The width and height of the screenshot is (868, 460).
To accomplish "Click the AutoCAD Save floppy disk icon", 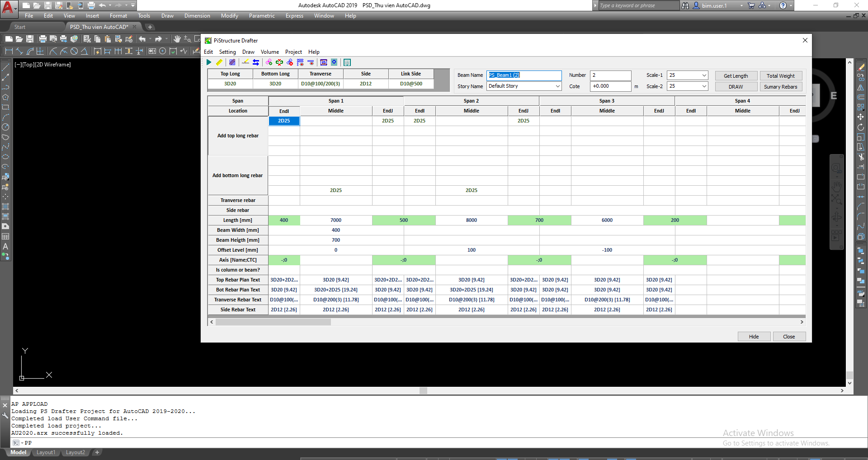I will (x=29, y=39).
